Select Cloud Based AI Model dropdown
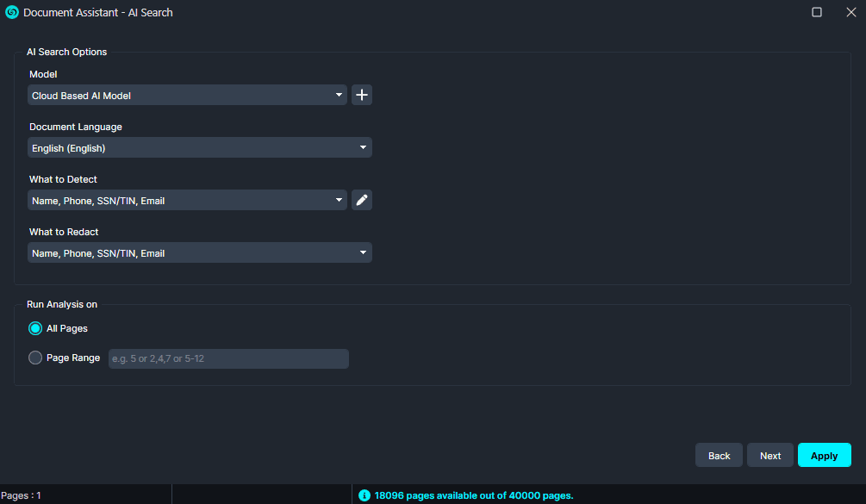Screen dimensions: 866x504 [x=187, y=95]
